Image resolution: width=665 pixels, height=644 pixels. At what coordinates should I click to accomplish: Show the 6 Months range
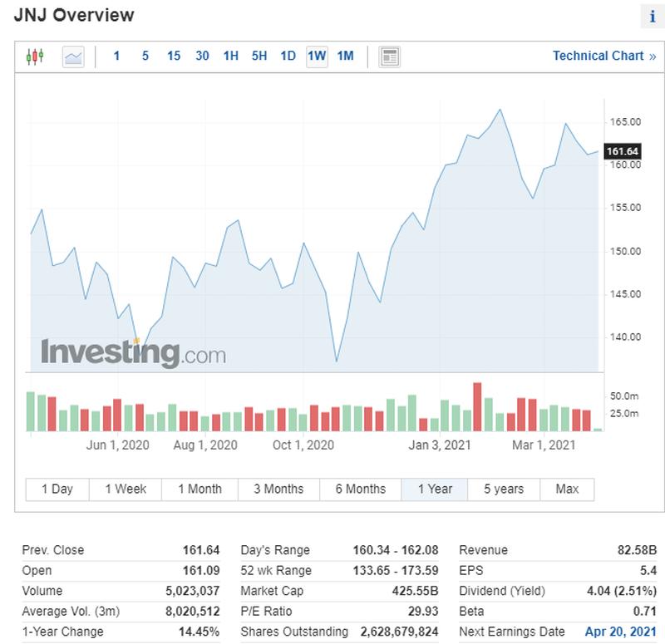pyautogui.click(x=361, y=489)
